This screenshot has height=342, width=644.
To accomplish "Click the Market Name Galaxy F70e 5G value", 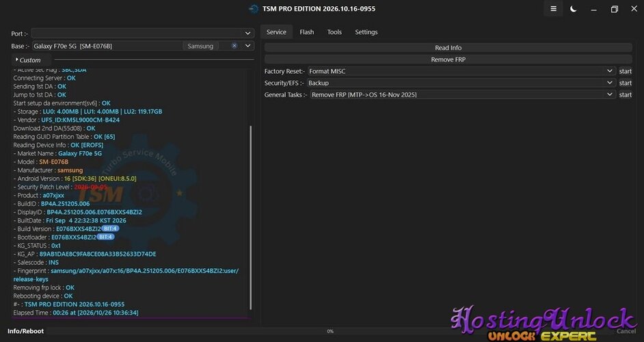I will tap(80, 153).
